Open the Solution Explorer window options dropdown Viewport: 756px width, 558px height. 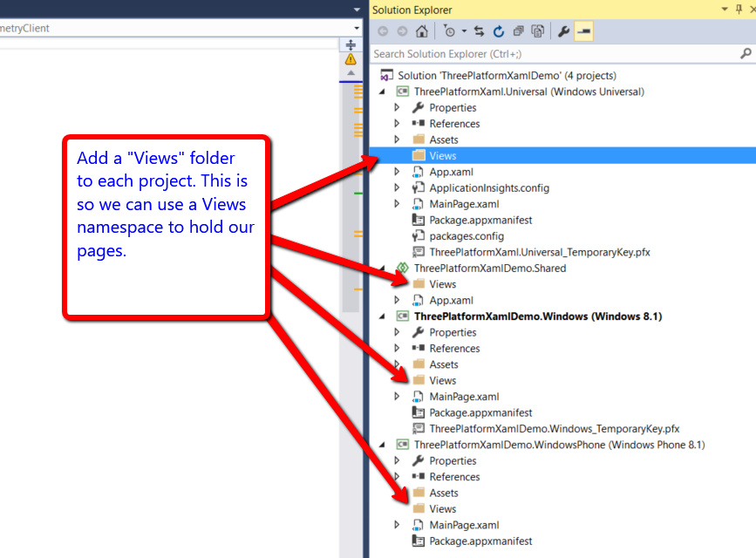(x=725, y=10)
